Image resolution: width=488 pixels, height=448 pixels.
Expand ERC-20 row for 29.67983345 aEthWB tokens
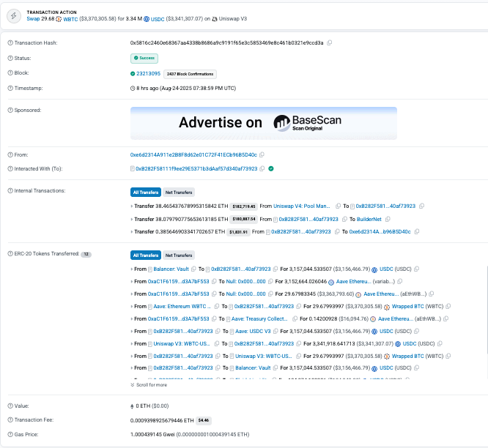pos(132,294)
